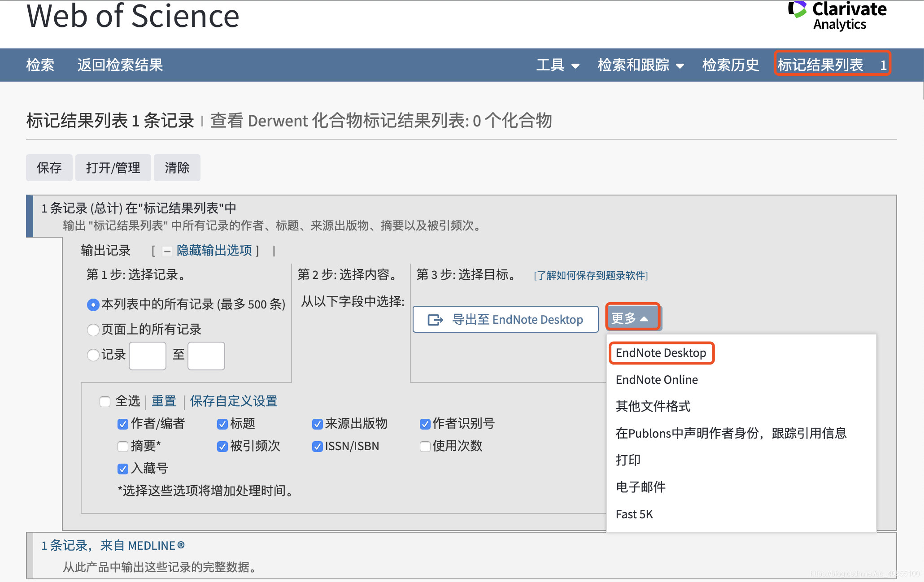Viewport: 924px width, 582px height.
Task: Click 导出至 EndNote Desktop button
Action: coord(506,319)
